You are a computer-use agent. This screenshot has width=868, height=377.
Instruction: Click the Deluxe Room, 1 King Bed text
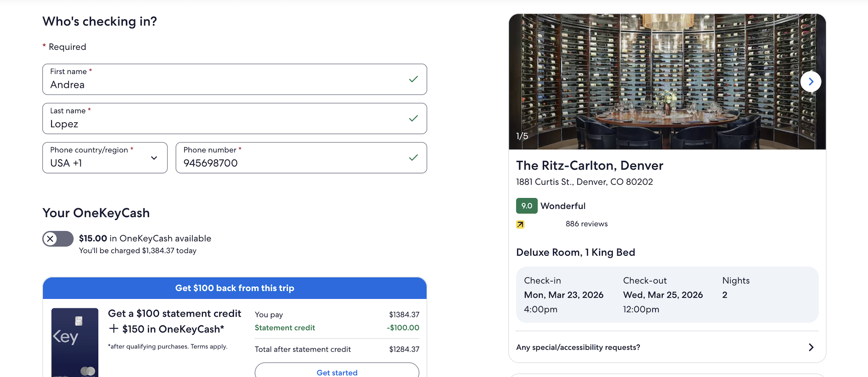tap(576, 253)
